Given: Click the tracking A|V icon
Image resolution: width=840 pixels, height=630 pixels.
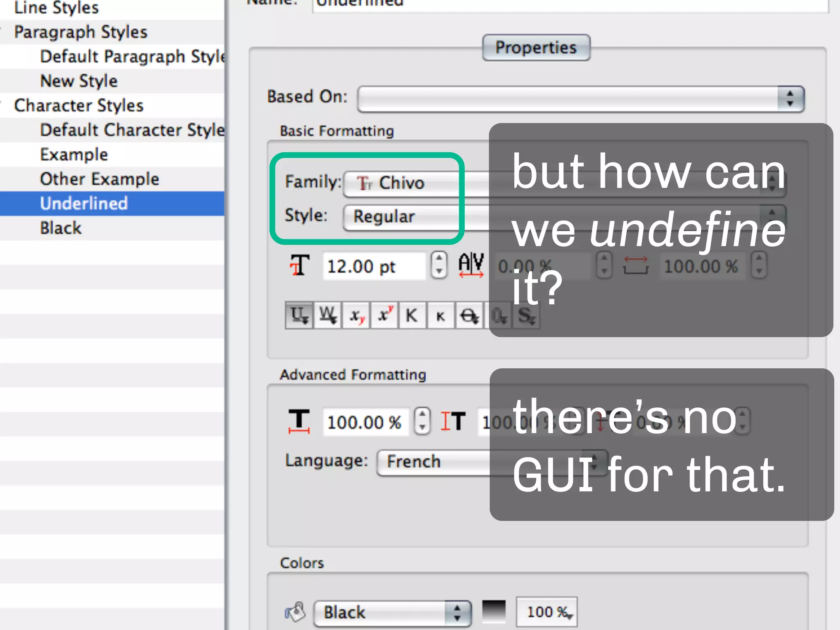Looking at the screenshot, I should [x=471, y=265].
